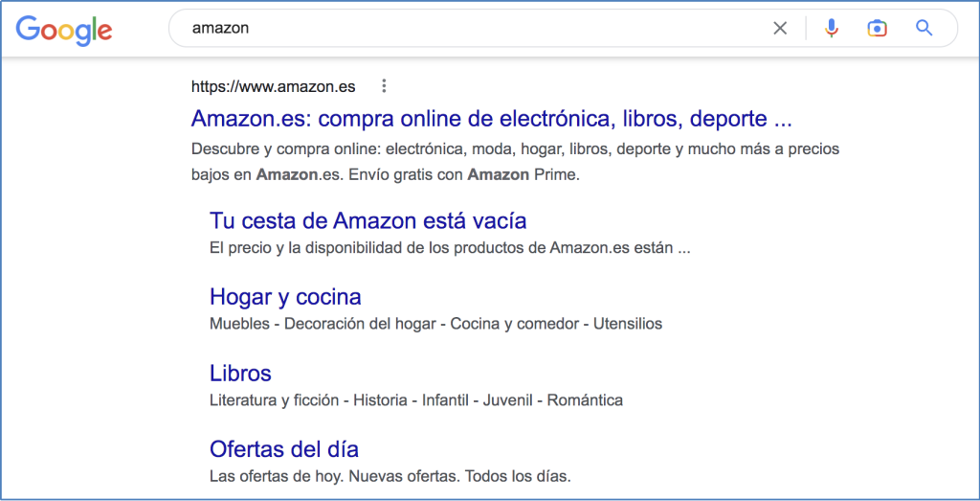This screenshot has height=501, width=980.
Task: Click the Descubre y compra online description text
Action: click(515, 162)
